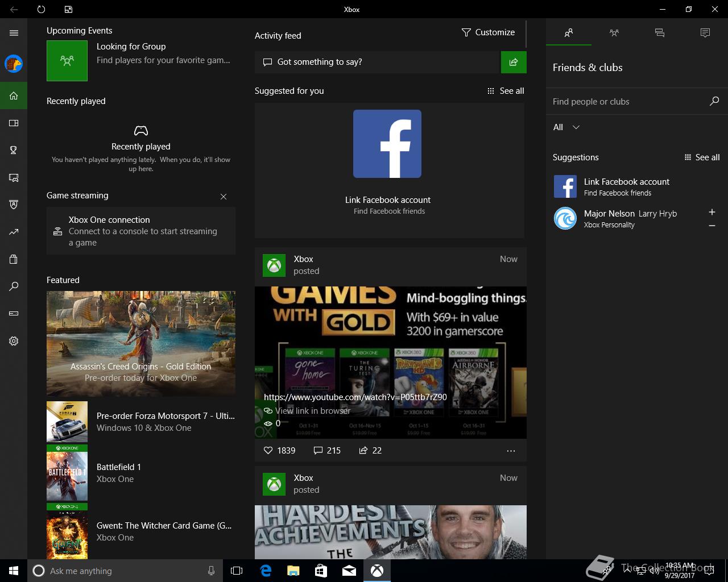Open Game DVR captures icon

pyautogui.click(x=14, y=177)
